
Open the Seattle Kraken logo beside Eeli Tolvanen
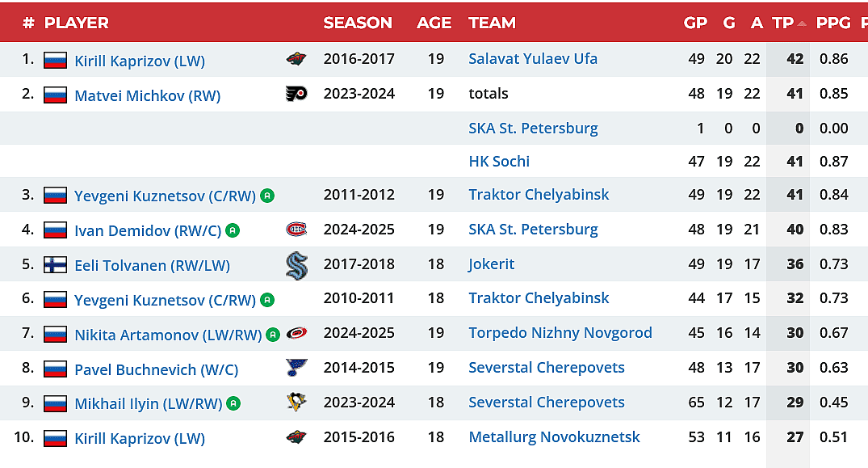coord(296,265)
